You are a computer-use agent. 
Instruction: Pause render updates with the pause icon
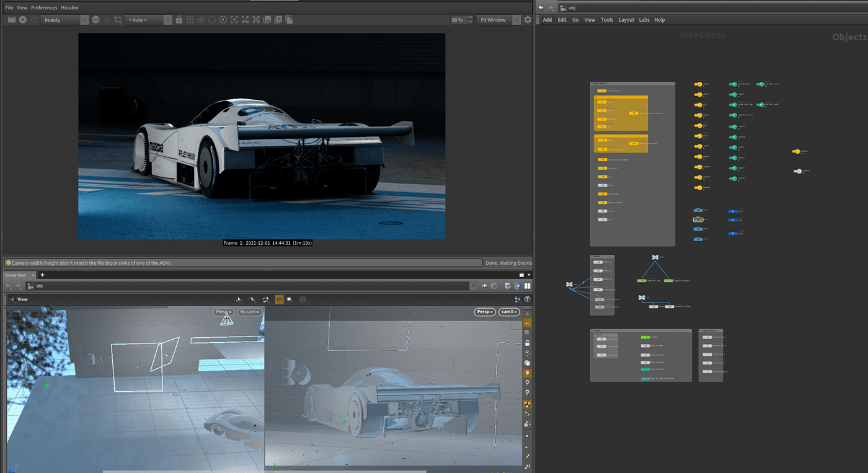[528, 285]
